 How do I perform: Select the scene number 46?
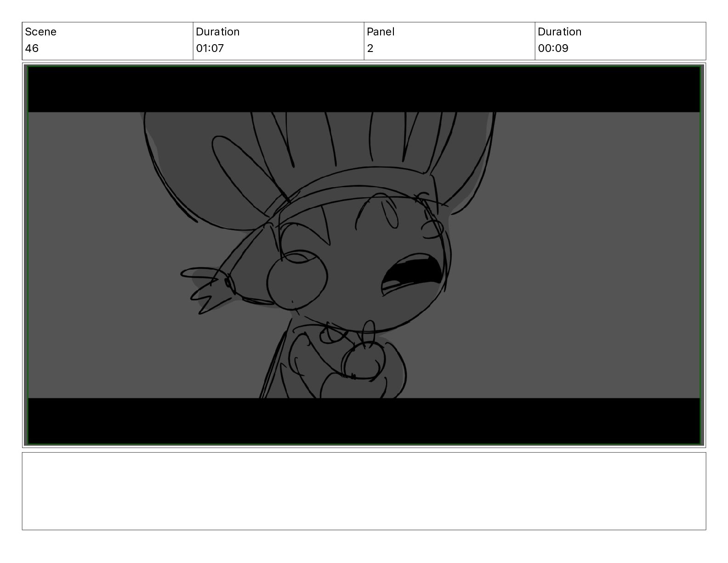tap(32, 48)
